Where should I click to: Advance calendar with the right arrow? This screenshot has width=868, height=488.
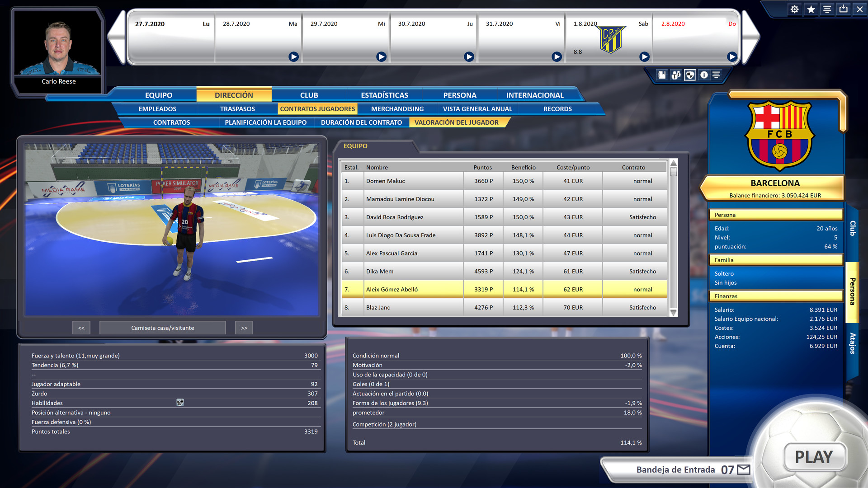(x=750, y=37)
